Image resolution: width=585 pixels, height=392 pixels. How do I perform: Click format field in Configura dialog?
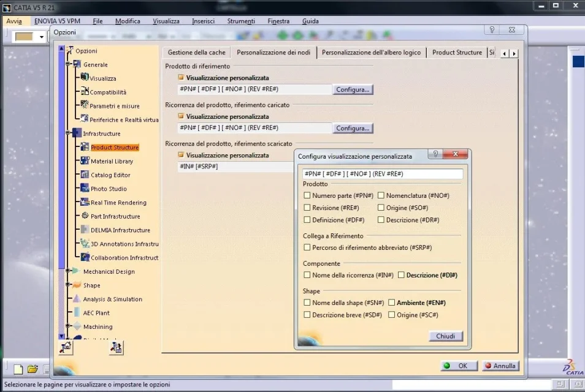point(383,173)
